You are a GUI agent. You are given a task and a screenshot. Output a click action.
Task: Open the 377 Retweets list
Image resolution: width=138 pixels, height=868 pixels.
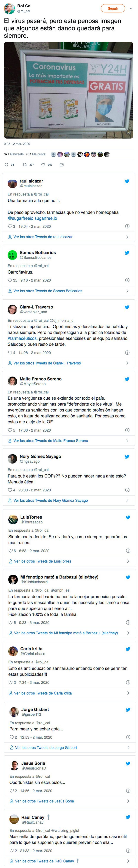(14, 154)
